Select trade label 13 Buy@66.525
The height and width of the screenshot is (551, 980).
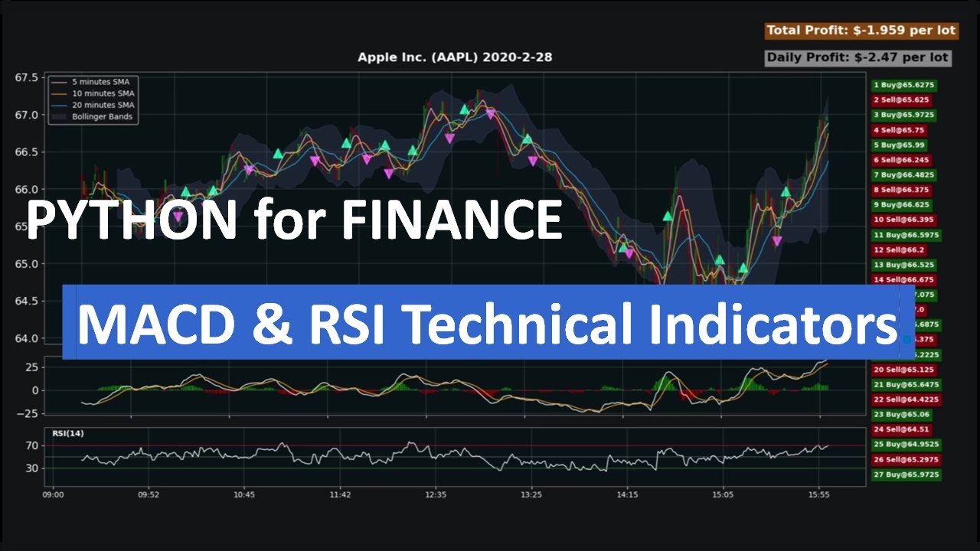(x=904, y=265)
